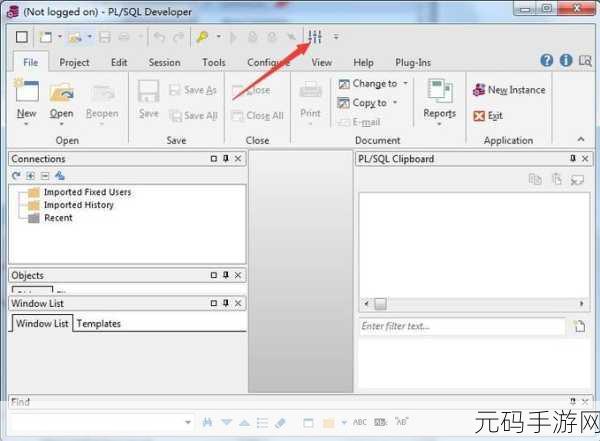This screenshot has width=600, height=441.
Task: Pin the Window List panel
Action: tap(226, 303)
